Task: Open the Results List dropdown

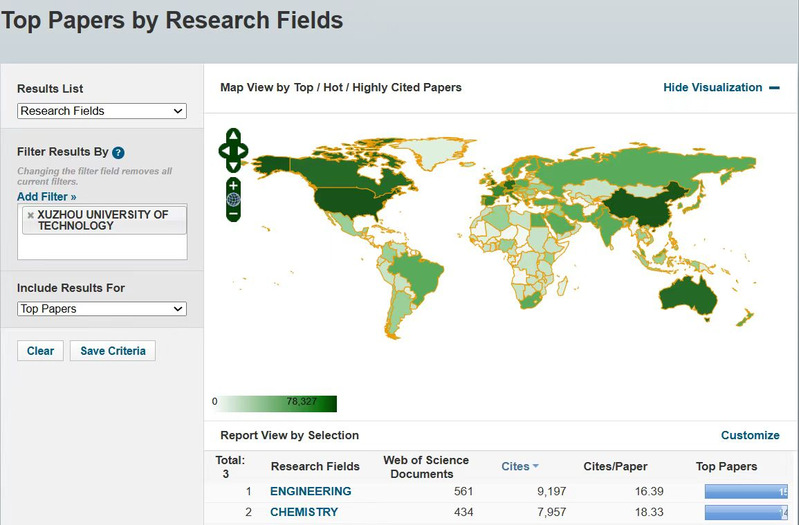Action: tap(102, 111)
